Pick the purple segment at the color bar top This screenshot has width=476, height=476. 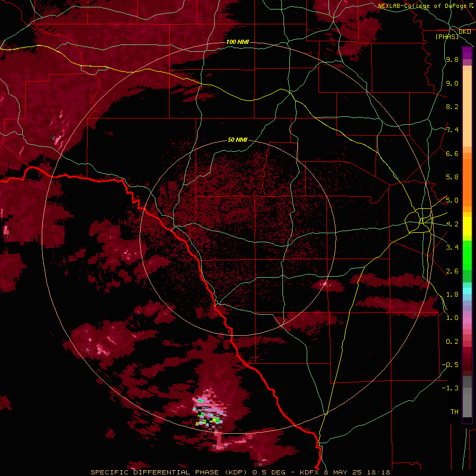[x=467, y=53]
